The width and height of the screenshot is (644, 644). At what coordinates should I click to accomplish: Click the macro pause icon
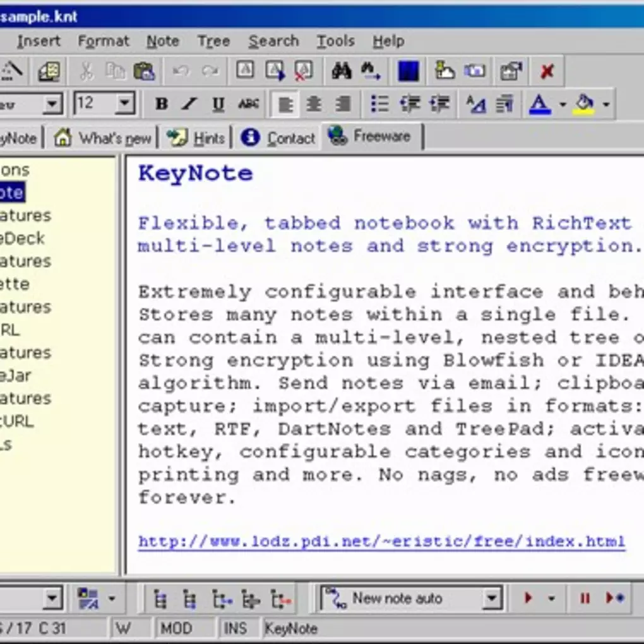coord(585,598)
